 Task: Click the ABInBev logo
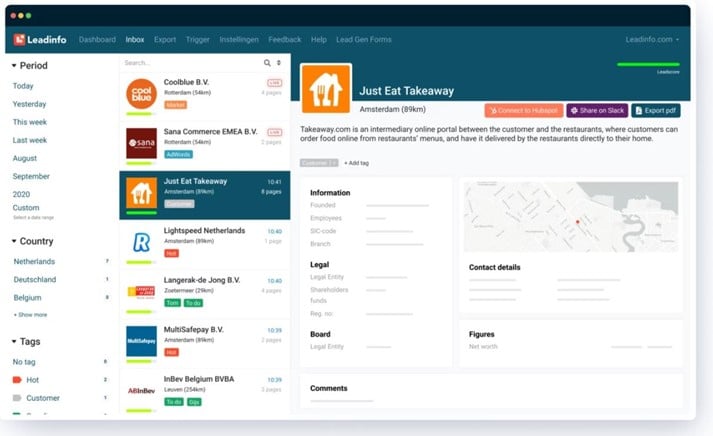click(141, 391)
